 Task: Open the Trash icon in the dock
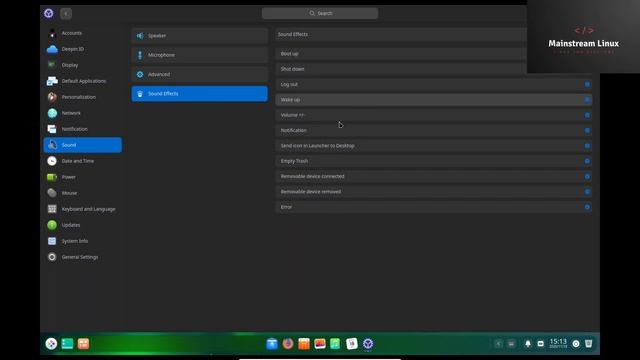589,344
